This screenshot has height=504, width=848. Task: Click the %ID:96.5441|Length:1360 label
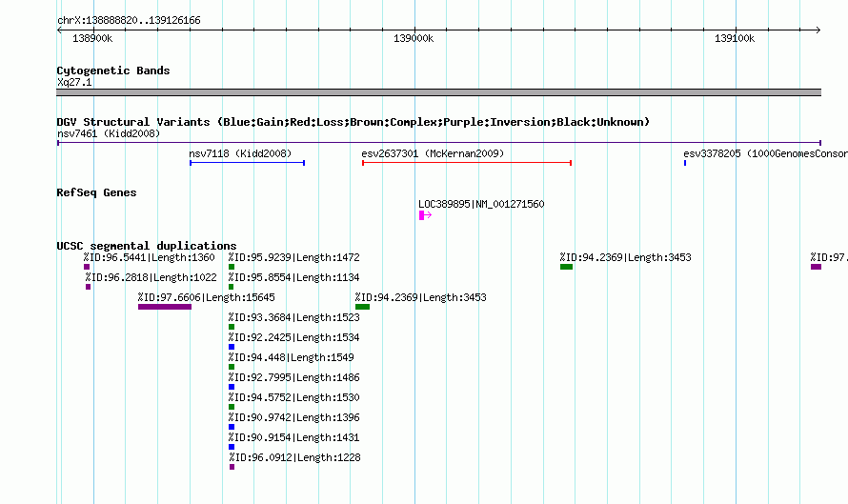[150, 257]
